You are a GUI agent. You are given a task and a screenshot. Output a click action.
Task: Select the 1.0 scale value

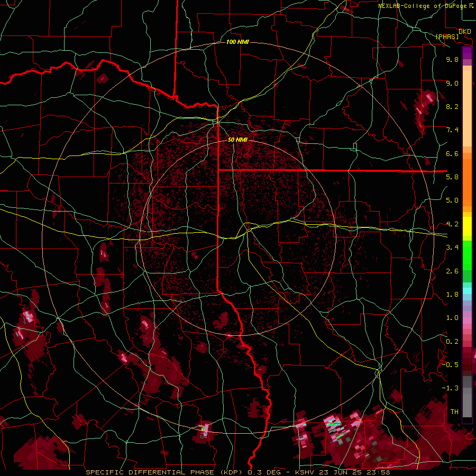point(452,318)
